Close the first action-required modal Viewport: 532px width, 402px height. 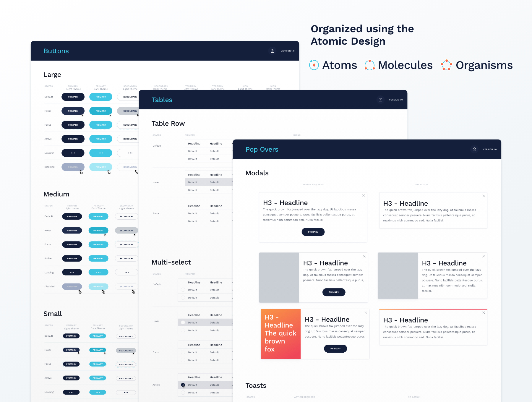(364, 196)
